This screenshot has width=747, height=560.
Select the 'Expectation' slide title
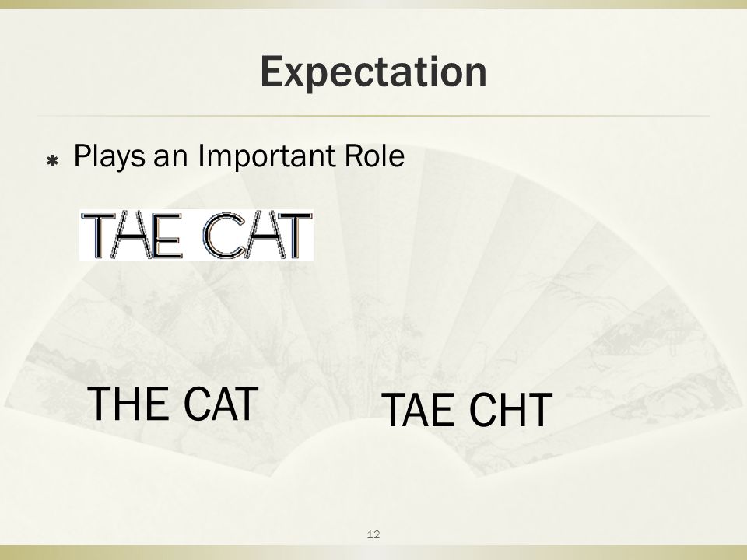(x=373, y=72)
